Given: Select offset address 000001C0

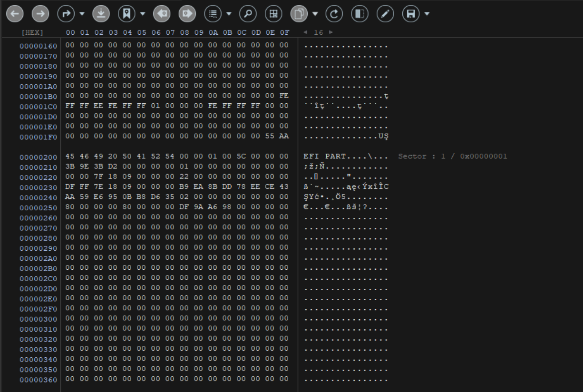Looking at the screenshot, I should 38,107.
